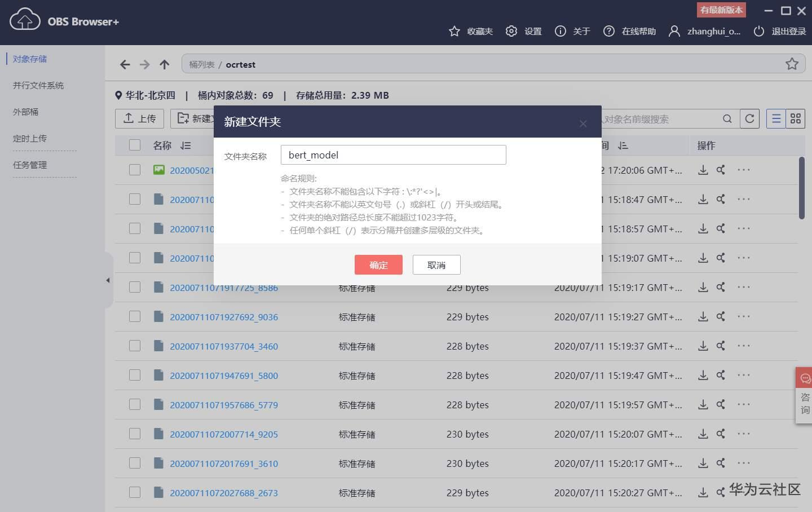Check the 20200711071957686_5779 row checkbox
Screen dimensions: 812x512
(135, 404)
